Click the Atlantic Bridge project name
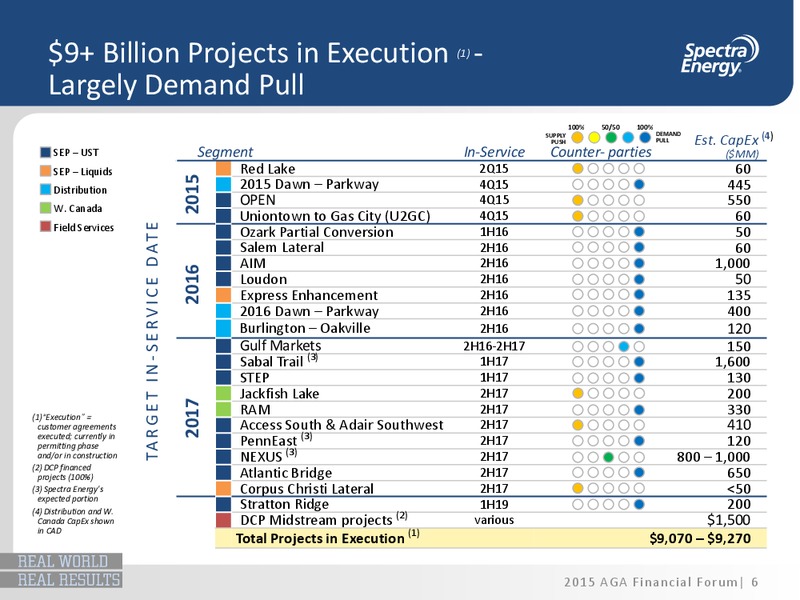This screenshot has height=600, width=800. tap(286, 473)
